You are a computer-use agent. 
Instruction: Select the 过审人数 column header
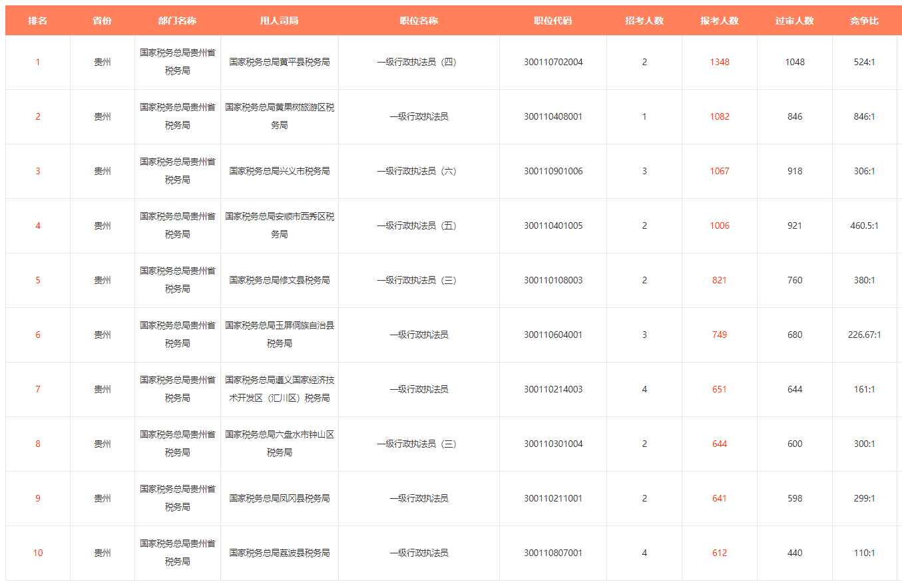(794, 21)
